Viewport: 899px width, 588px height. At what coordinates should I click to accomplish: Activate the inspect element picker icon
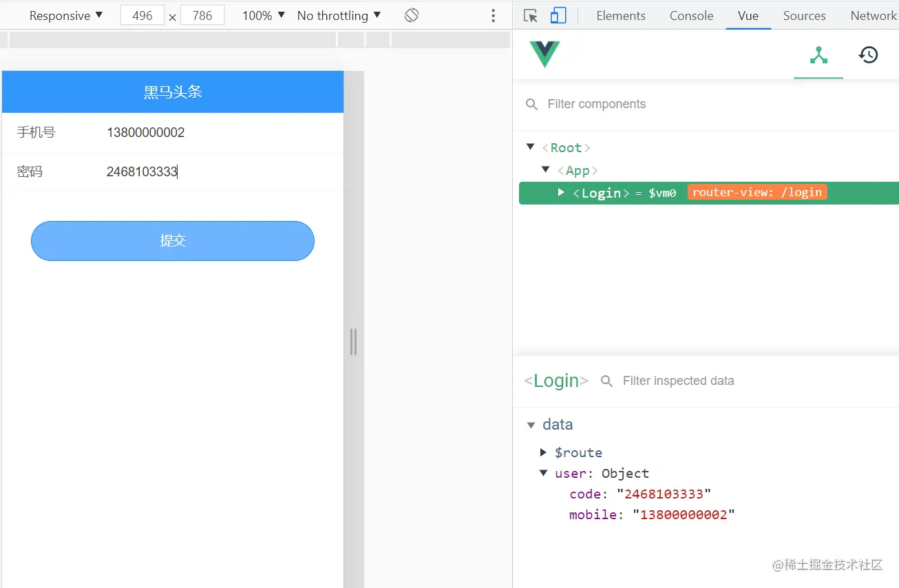coord(530,15)
